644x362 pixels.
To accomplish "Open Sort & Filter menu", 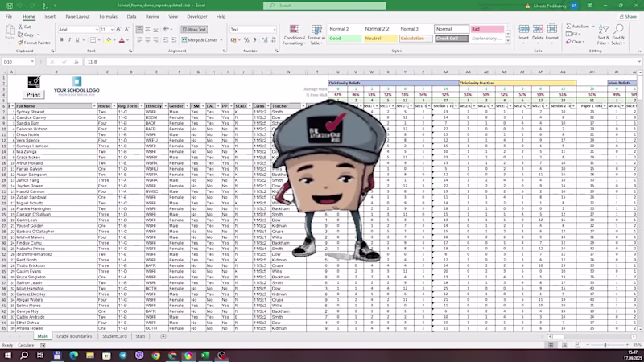I will point(604,35).
